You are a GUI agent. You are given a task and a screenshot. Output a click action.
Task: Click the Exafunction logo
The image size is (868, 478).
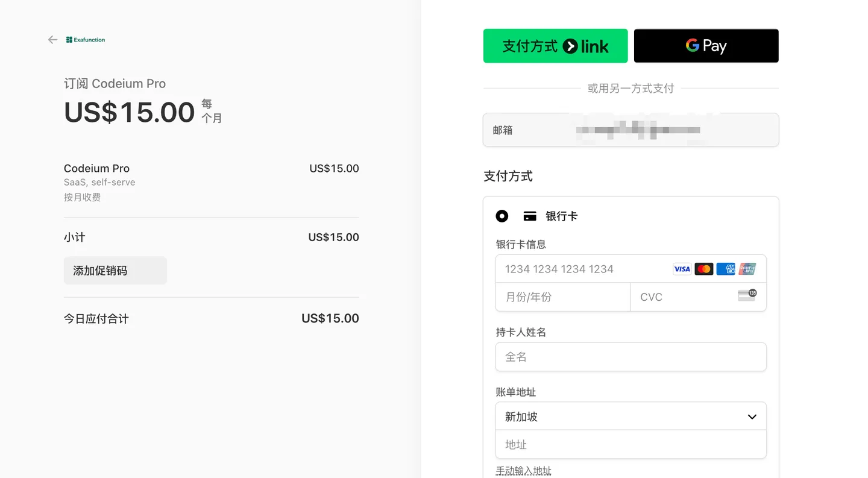coord(85,39)
